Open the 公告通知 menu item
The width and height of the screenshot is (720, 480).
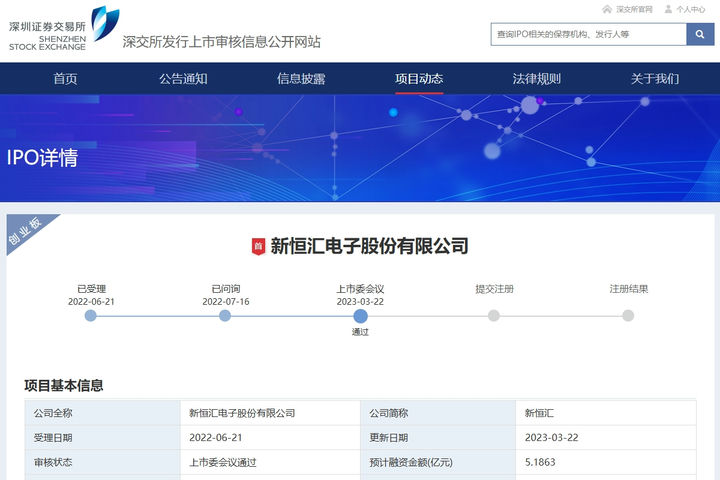click(183, 79)
